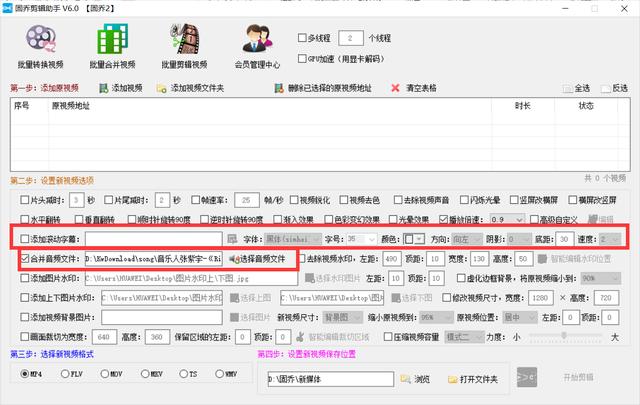Click the app logo in title bar
This screenshot has width=640, height=405.
tap(7, 8)
